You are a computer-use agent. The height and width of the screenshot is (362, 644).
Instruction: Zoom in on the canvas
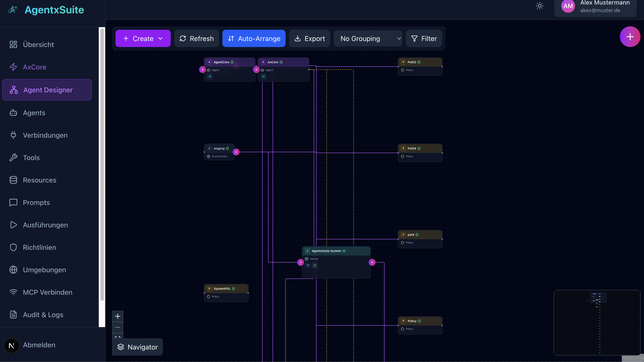point(117,316)
